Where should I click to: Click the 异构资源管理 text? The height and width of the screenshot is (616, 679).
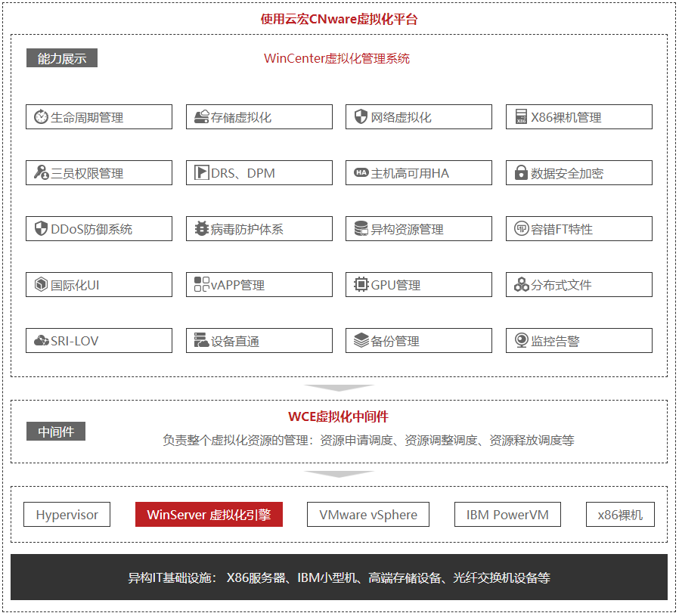coord(407,229)
